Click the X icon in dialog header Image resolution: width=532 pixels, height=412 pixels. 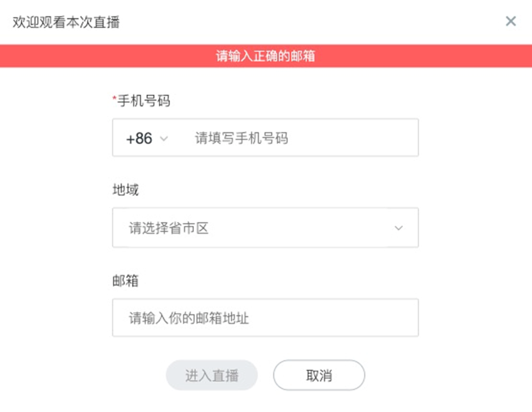pyautogui.click(x=511, y=21)
